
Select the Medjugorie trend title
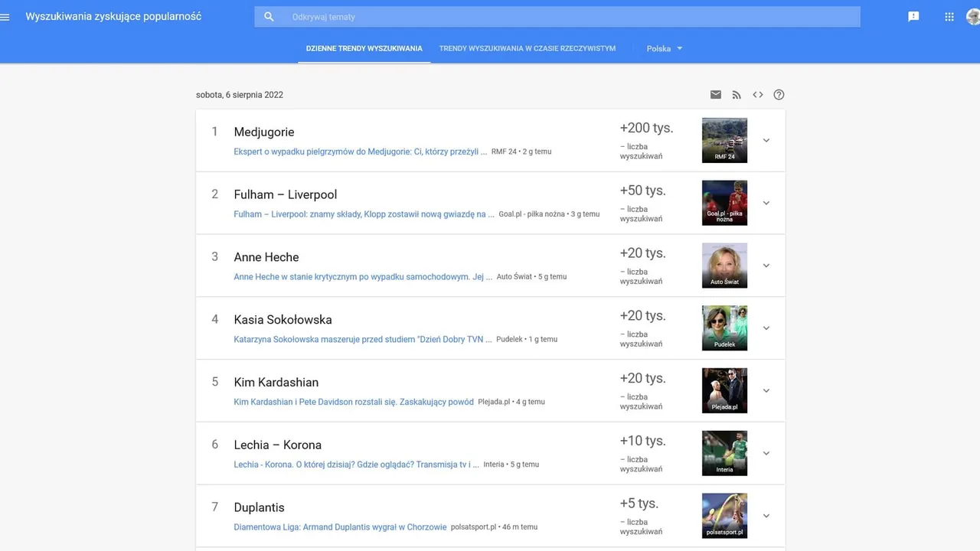[x=264, y=132]
